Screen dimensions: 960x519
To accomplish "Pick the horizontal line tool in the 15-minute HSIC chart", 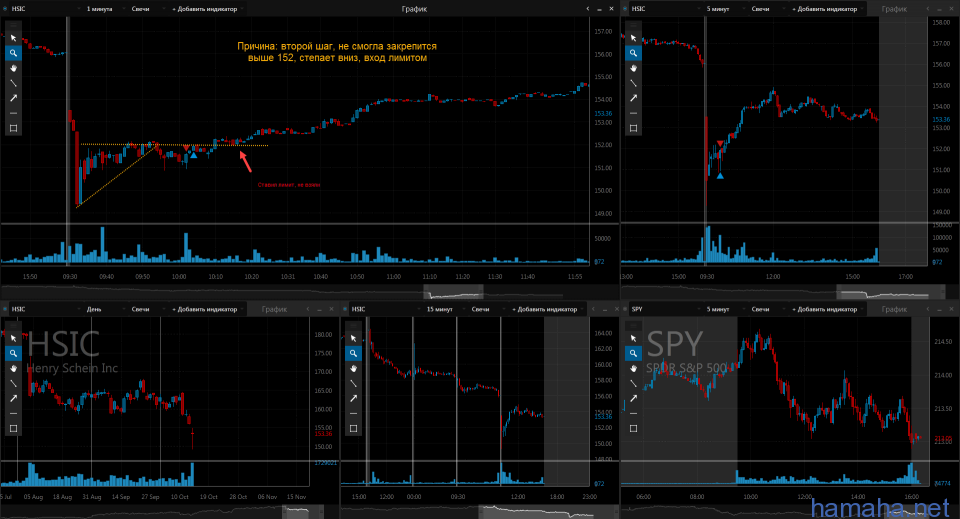I will [x=353, y=414].
